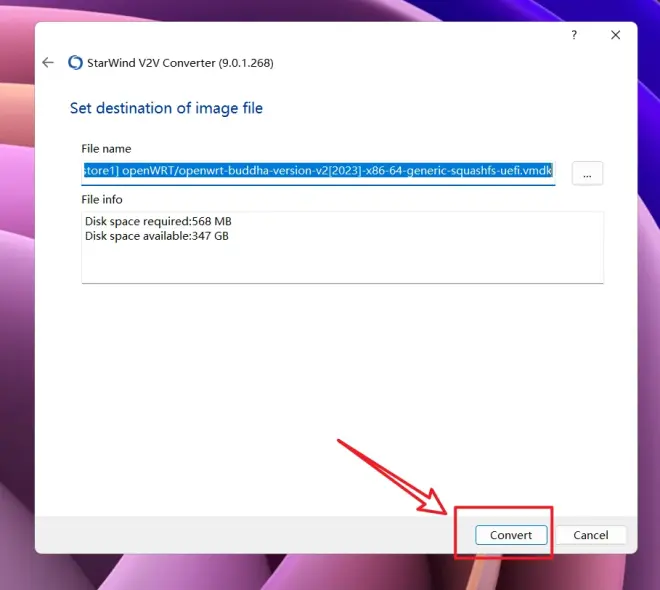Image resolution: width=660 pixels, height=590 pixels.
Task: Click the back arrow icon
Action: coord(48,63)
